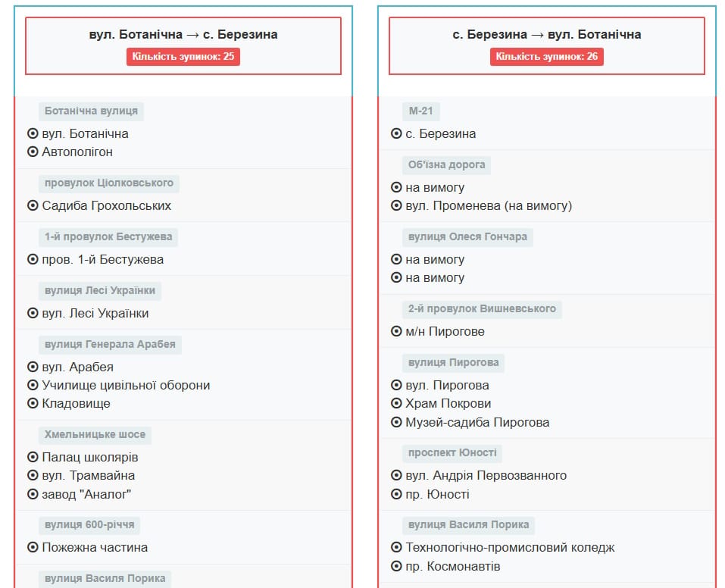725x588 pixels.
Task: Click the marker icon next to «Пожежна частина»
Action: [31, 547]
